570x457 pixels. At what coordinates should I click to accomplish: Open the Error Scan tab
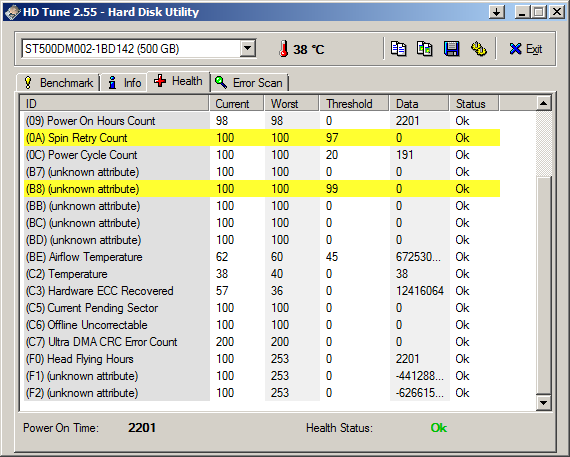pyautogui.click(x=249, y=83)
